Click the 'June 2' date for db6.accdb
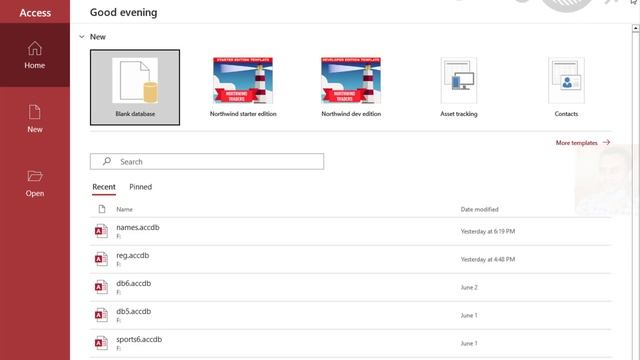The image size is (640, 360). coord(469,287)
